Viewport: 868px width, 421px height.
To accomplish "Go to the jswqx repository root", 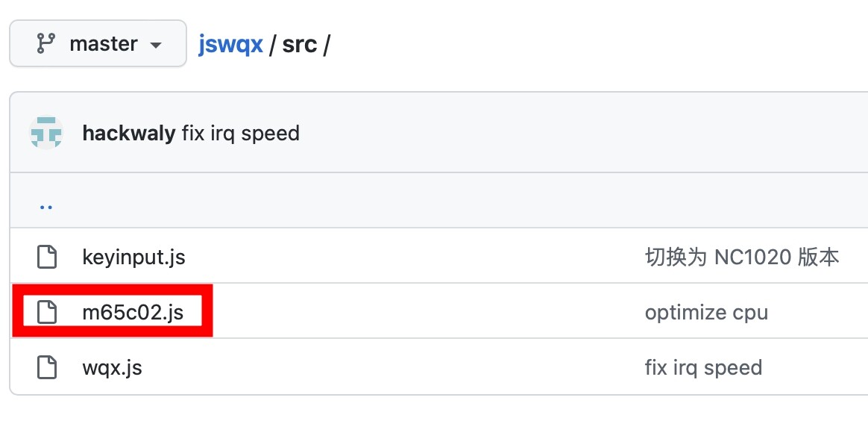I will tap(230, 44).
